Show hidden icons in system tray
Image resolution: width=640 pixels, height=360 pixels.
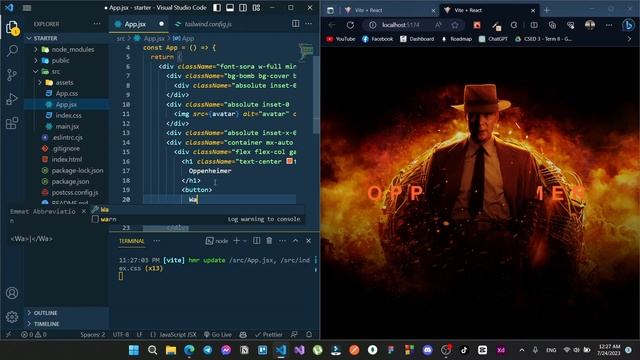pos(522,350)
